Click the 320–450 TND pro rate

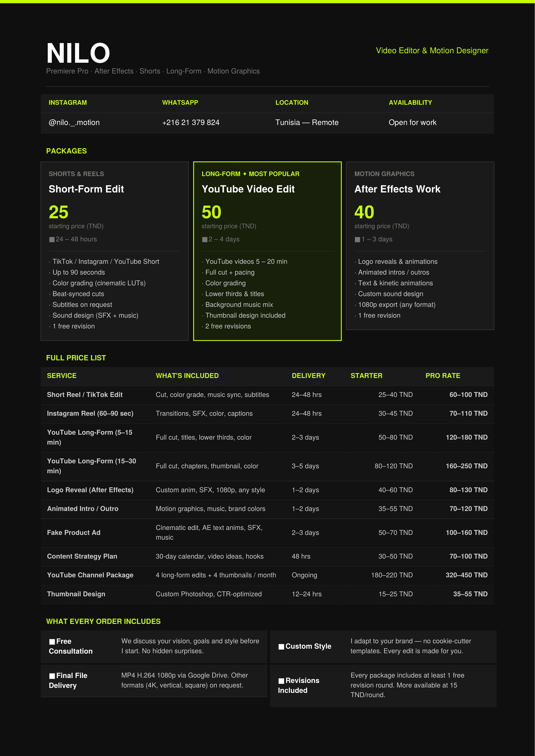(466, 575)
